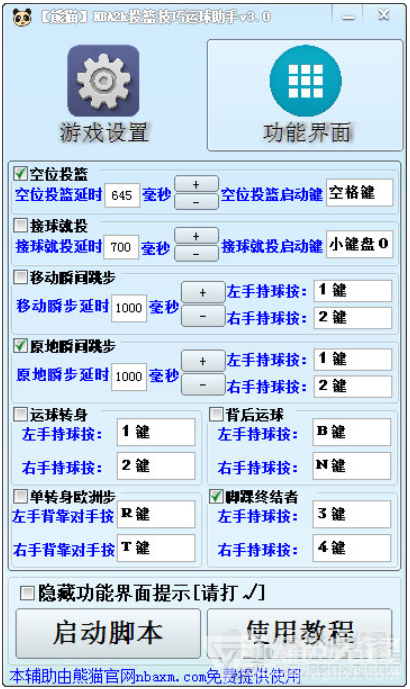Select the 背后运球 left-hand B键 field

(352, 432)
